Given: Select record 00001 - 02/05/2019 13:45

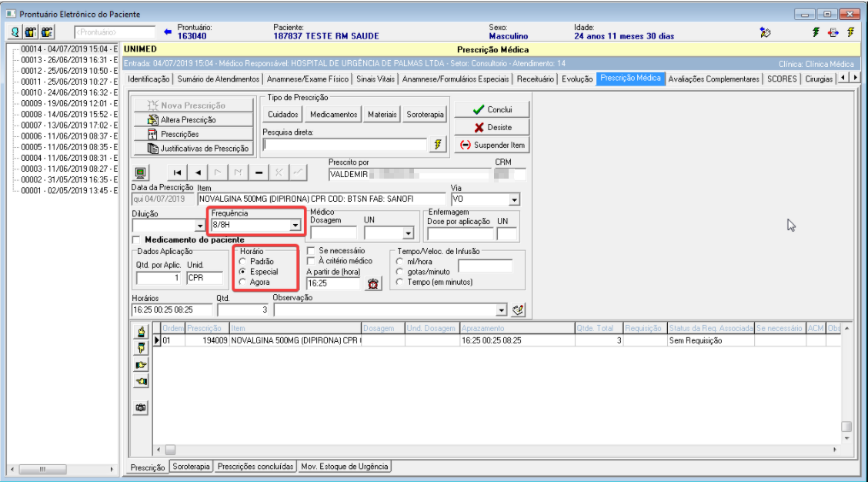Looking at the screenshot, I should tap(69, 191).
